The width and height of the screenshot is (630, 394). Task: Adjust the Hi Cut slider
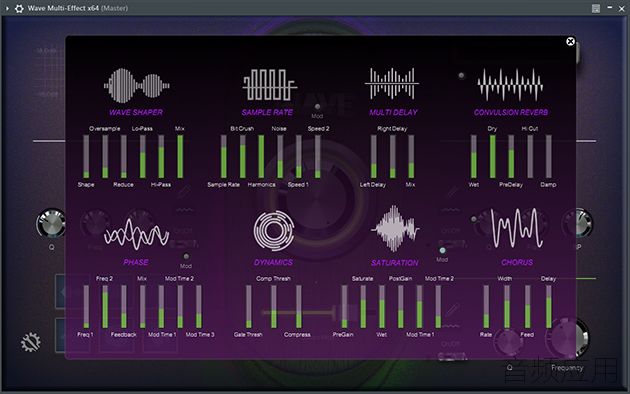[530, 156]
